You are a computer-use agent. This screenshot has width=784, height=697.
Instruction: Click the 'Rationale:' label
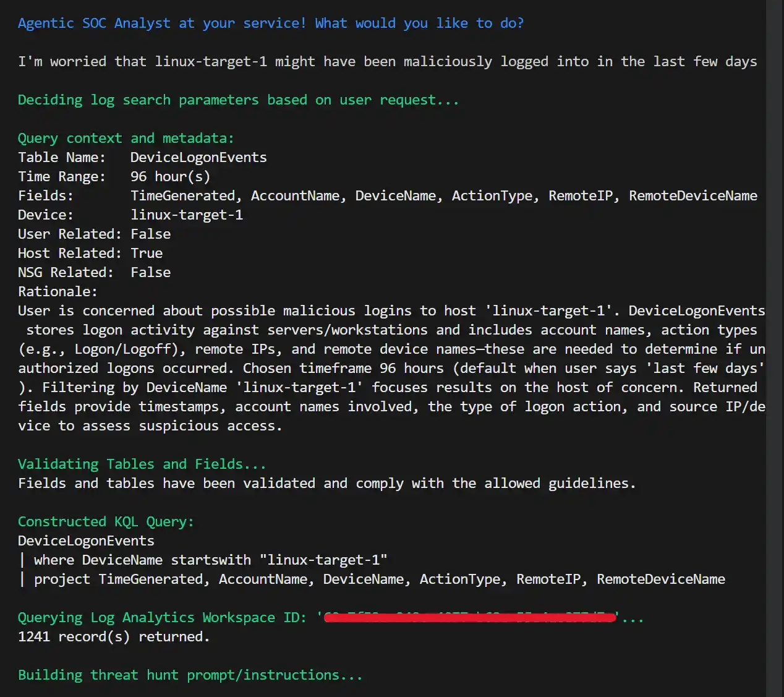58,292
